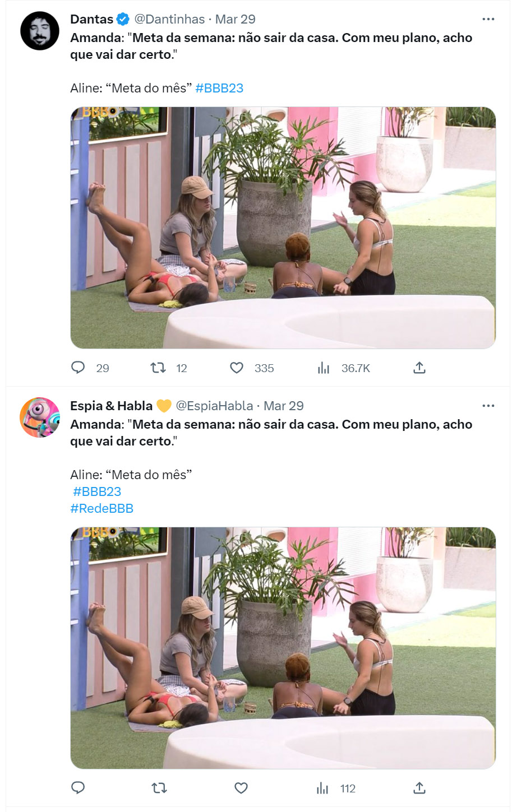View analytics showing 36.7K views
The image size is (526, 812).
[344, 368]
